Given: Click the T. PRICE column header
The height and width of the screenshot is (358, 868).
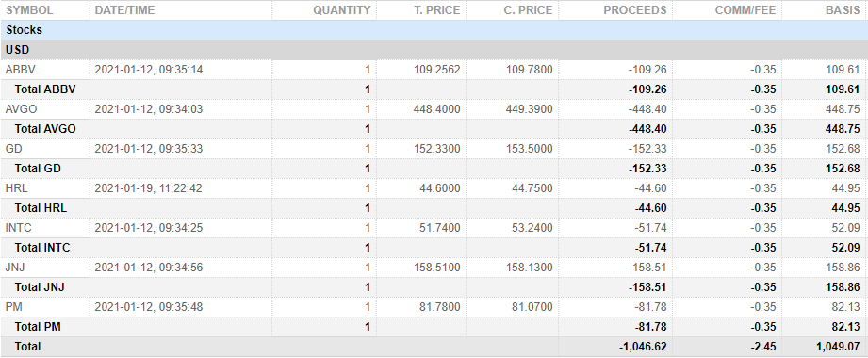Looking at the screenshot, I should click(437, 10).
